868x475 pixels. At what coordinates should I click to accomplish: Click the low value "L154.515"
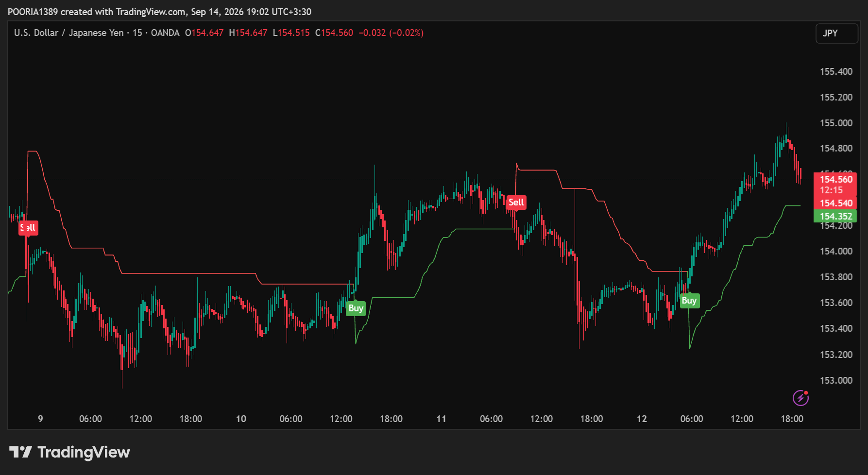291,33
